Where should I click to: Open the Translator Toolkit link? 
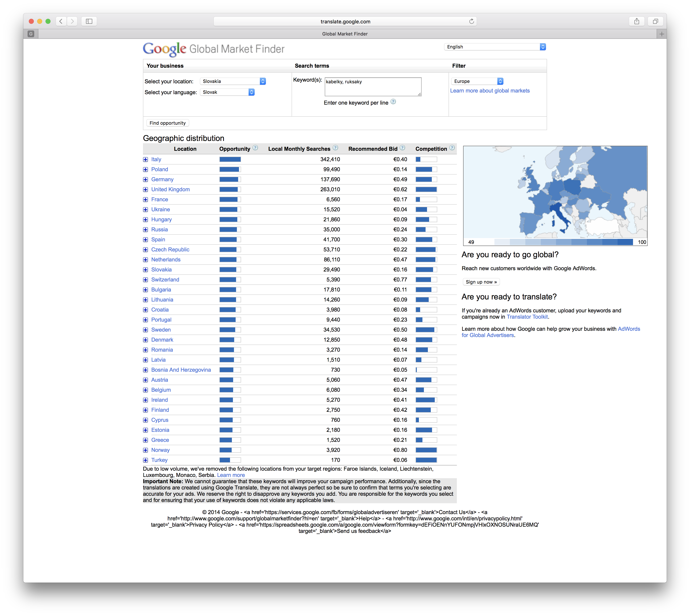point(527,317)
